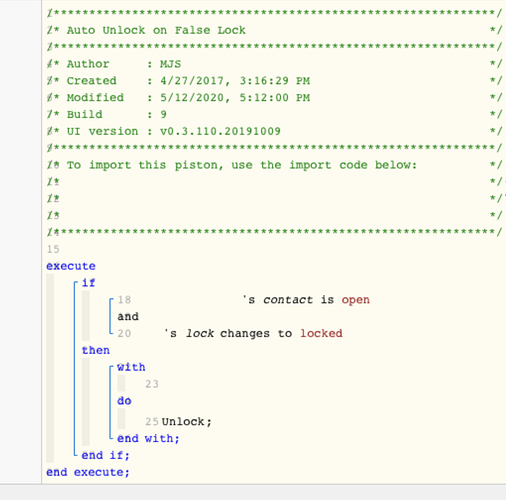Click the 'contact is open' condition

point(306,300)
